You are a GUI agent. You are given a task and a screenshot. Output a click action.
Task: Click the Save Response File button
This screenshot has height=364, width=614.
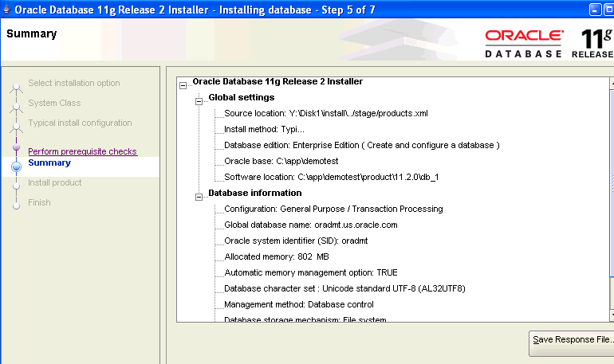coord(572,343)
